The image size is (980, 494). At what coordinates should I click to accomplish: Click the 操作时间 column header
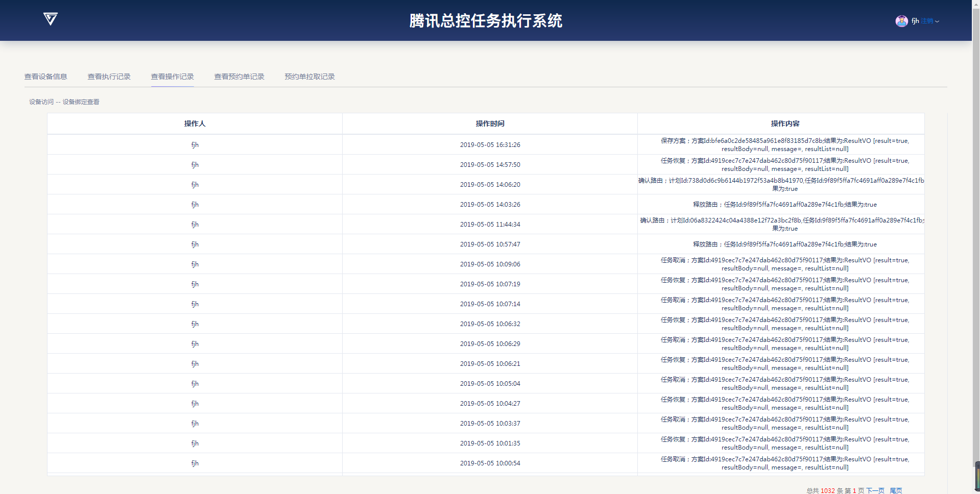tap(490, 123)
